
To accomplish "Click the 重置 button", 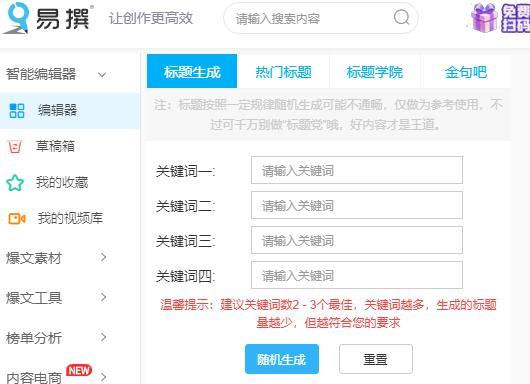I will [376, 359].
